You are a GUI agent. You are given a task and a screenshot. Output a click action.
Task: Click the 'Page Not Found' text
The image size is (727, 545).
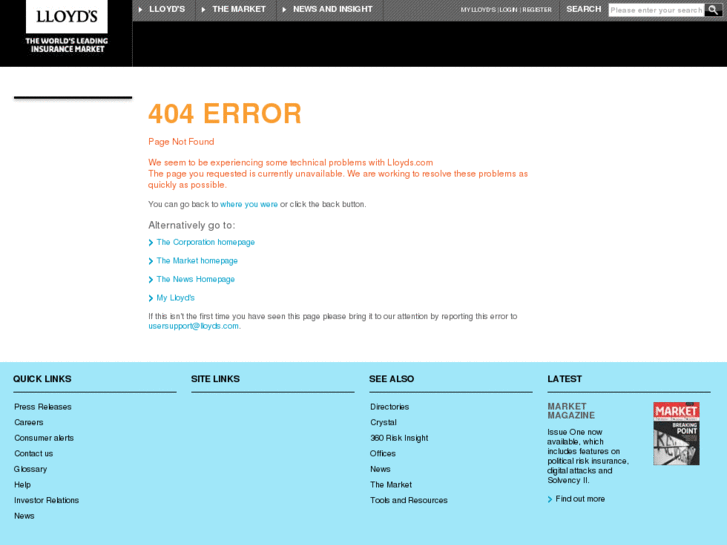[x=181, y=142]
